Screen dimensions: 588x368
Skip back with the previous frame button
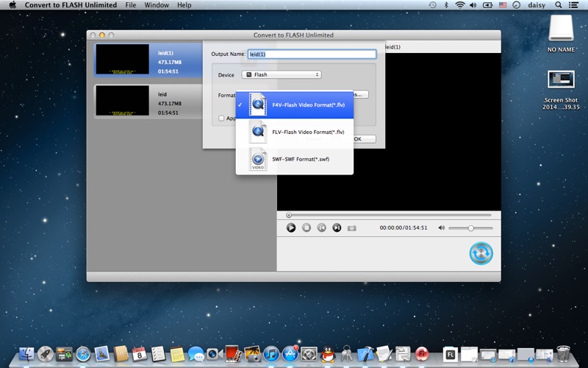[321, 227]
